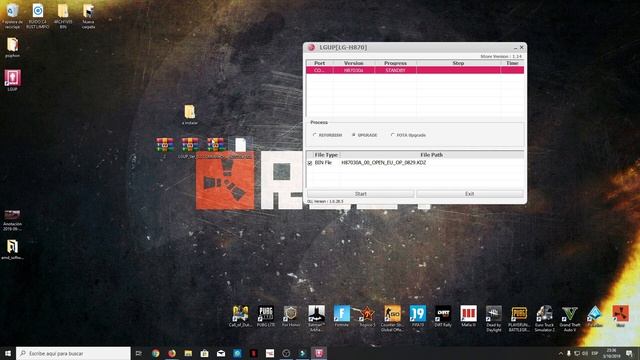Click the File Path column header
Image resolution: width=640 pixels, height=360 pixels.
432,155
